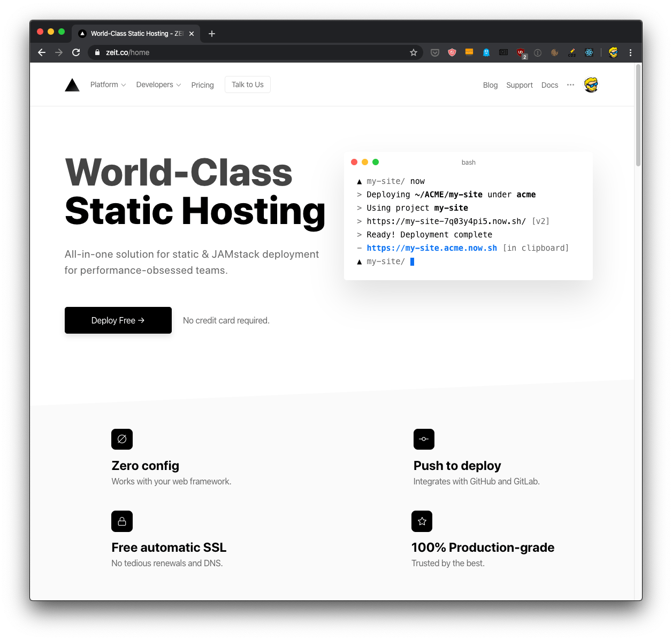This screenshot has height=640, width=672.
Task: Open the React Developer Tools extension
Action: pyautogui.click(x=589, y=52)
